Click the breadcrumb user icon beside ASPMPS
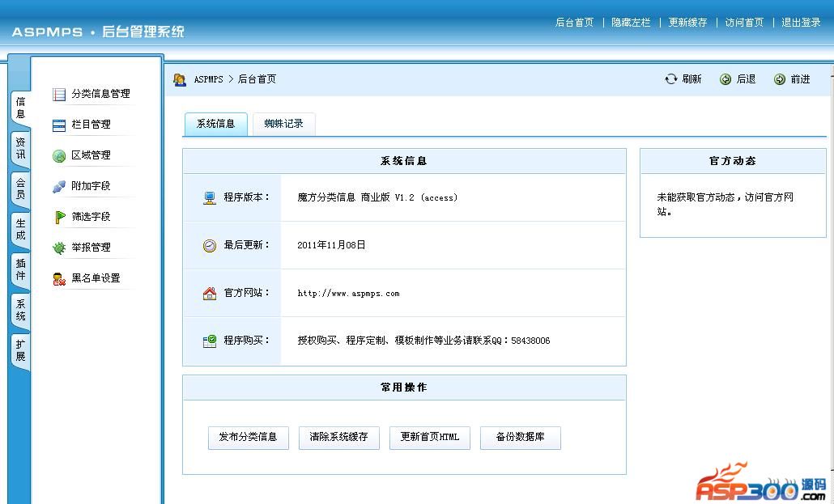The image size is (834, 504). [x=180, y=80]
